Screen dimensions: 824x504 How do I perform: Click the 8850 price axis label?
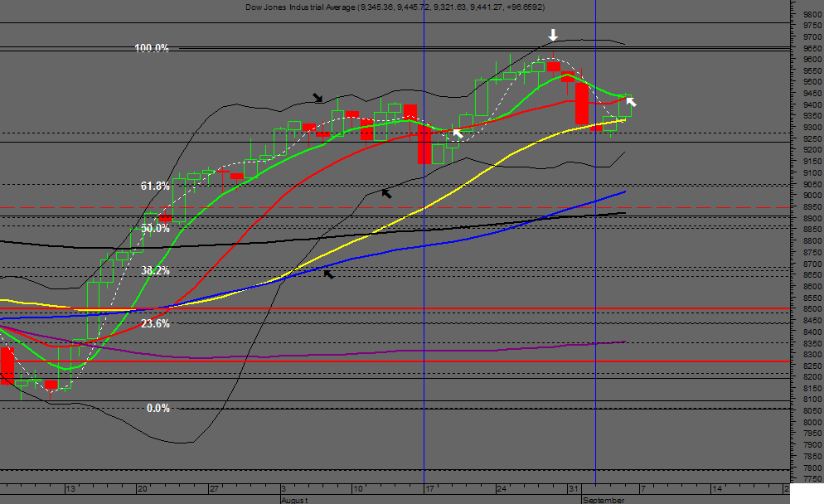coord(813,229)
